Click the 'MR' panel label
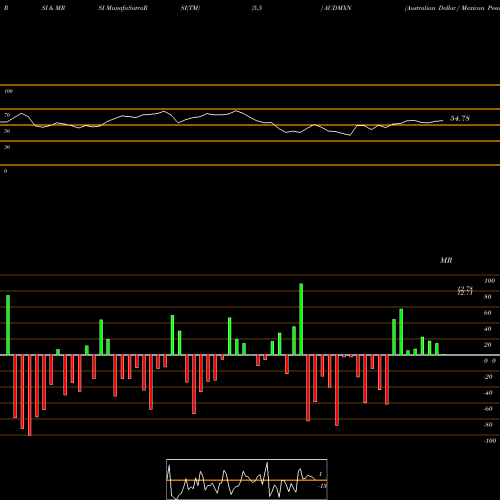The height and width of the screenshot is (500, 500). click(x=446, y=260)
